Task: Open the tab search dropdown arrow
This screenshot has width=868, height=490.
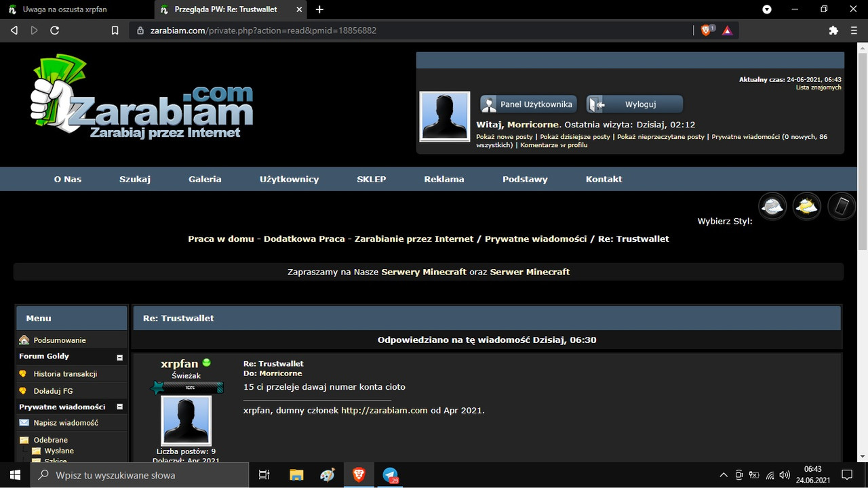Action: (767, 9)
